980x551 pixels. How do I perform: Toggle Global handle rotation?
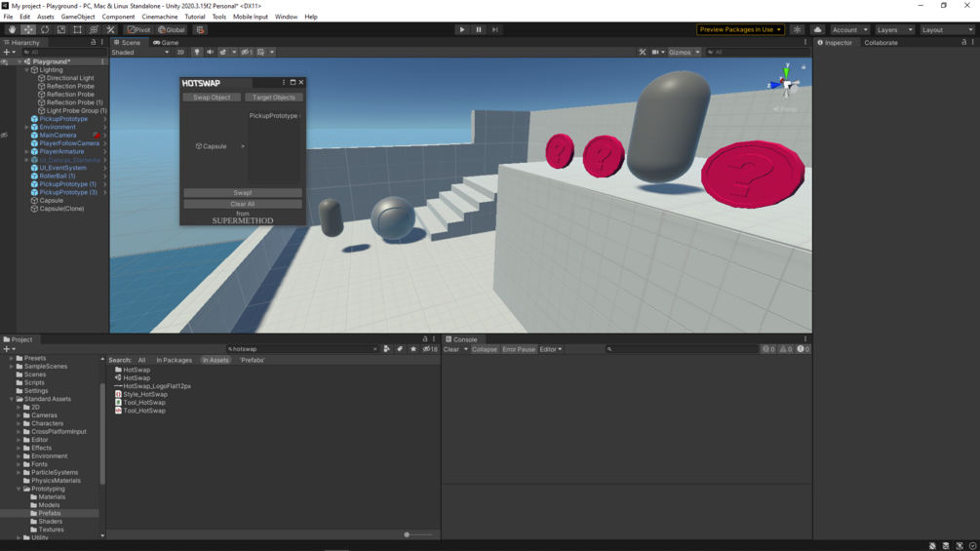click(x=172, y=29)
